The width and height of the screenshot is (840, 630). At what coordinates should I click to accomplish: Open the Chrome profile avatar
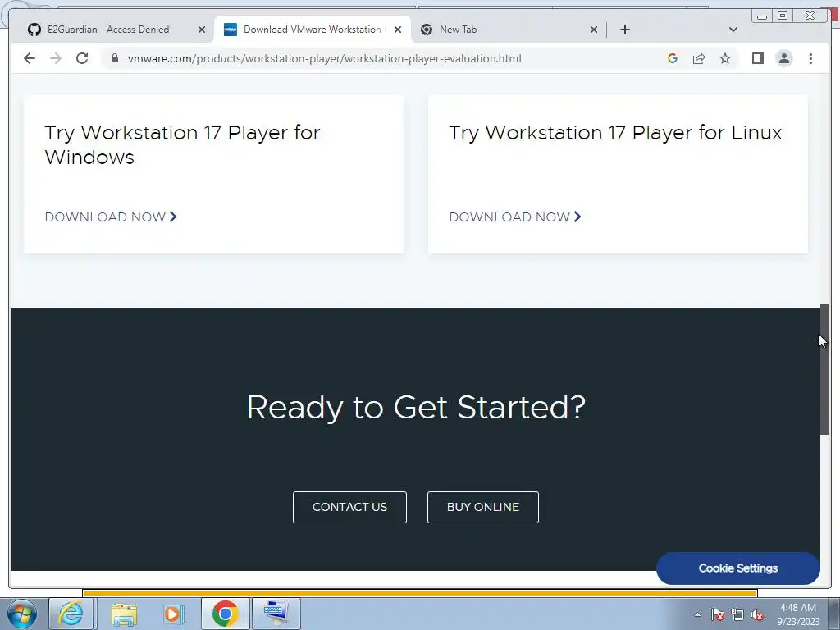click(x=783, y=58)
